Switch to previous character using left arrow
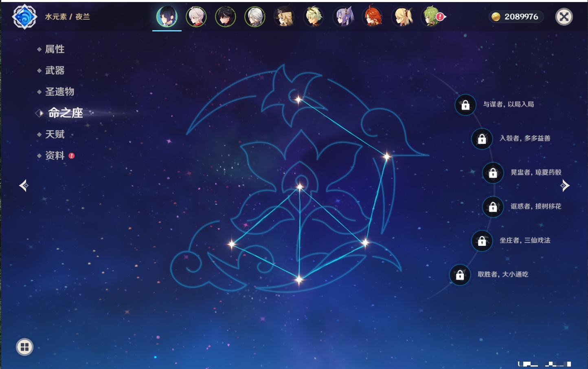The height and width of the screenshot is (369, 588). click(24, 186)
